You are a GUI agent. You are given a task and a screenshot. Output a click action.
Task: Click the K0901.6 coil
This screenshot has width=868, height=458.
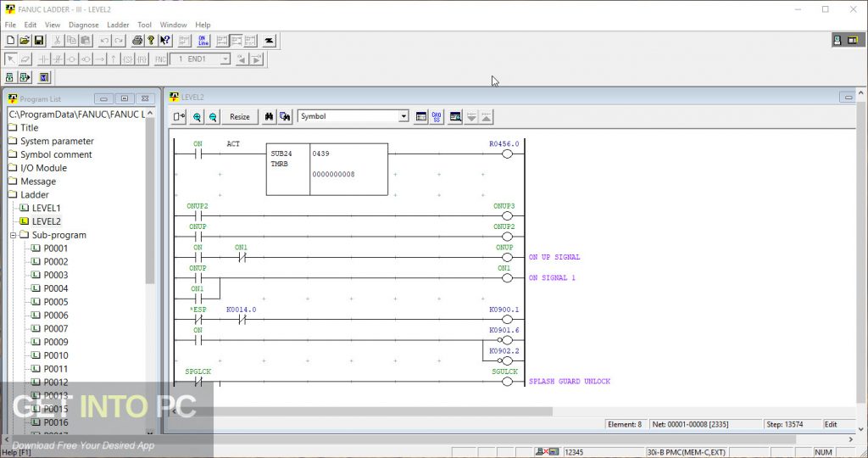[x=505, y=340]
